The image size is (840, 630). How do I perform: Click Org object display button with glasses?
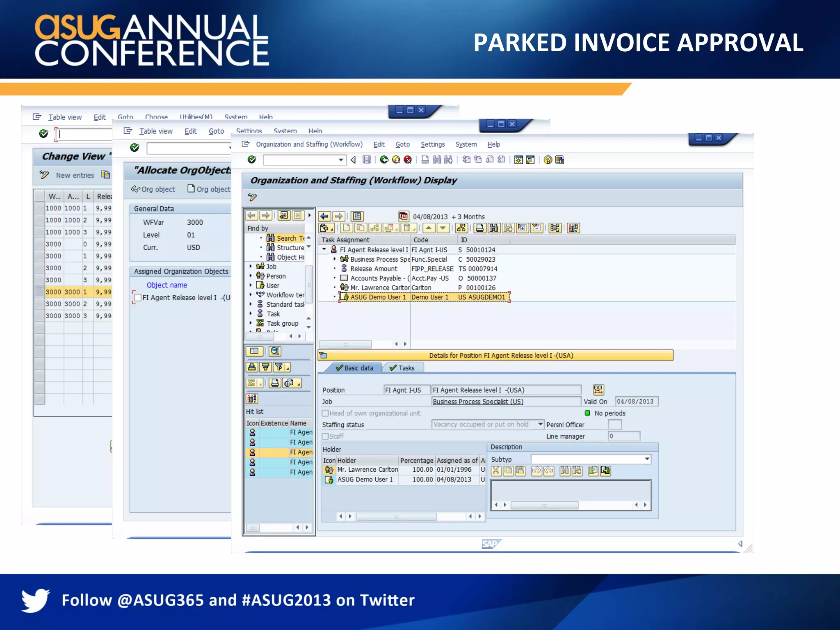coord(153,189)
